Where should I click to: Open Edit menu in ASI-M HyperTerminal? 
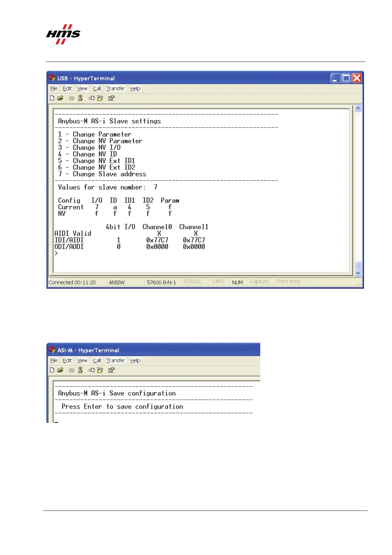pyautogui.click(x=67, y=360)
